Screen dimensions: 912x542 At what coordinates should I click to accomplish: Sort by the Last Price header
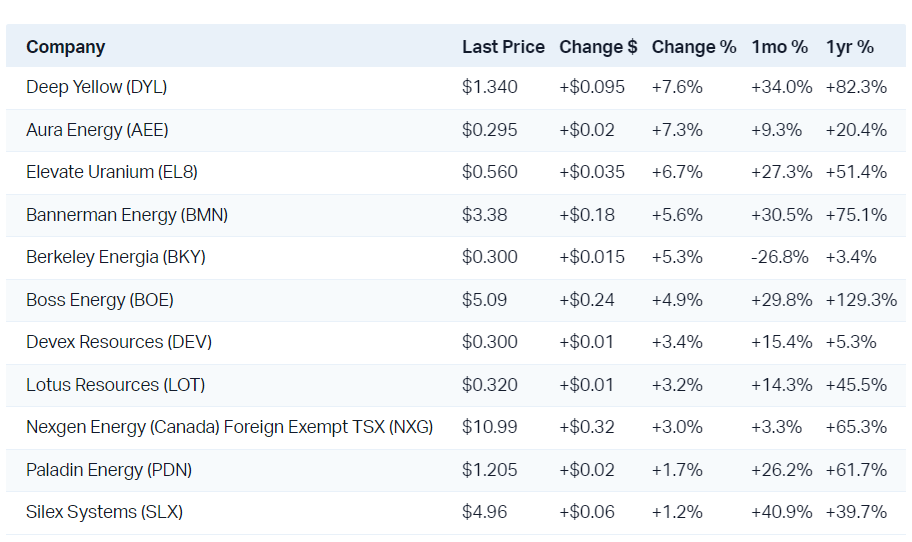(x=503, y=47)
